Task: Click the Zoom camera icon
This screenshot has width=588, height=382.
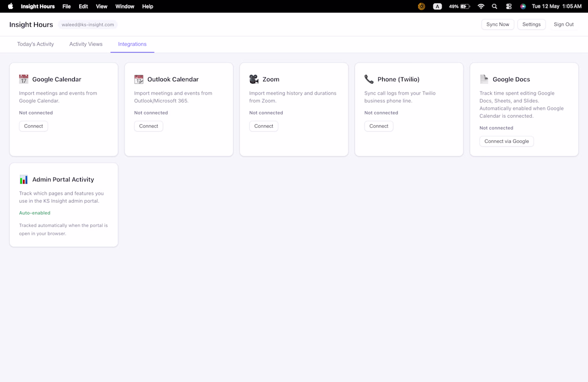Action: 254,79
